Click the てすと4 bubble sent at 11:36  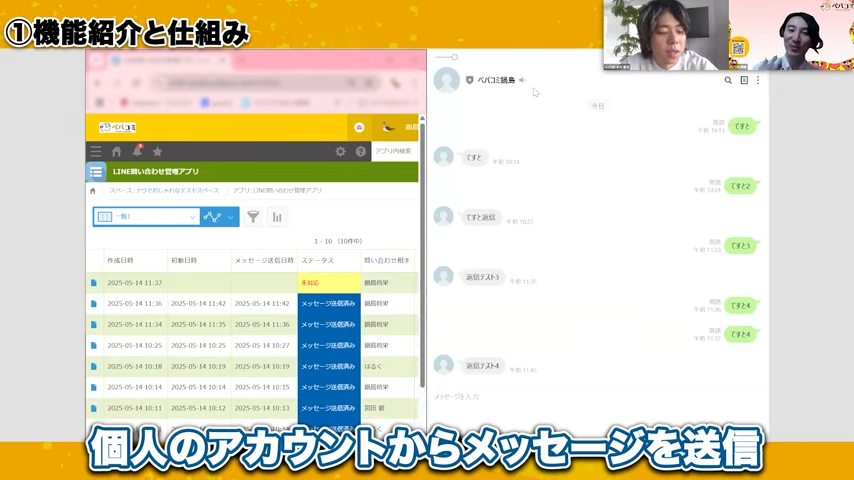(x=741, y=306)
